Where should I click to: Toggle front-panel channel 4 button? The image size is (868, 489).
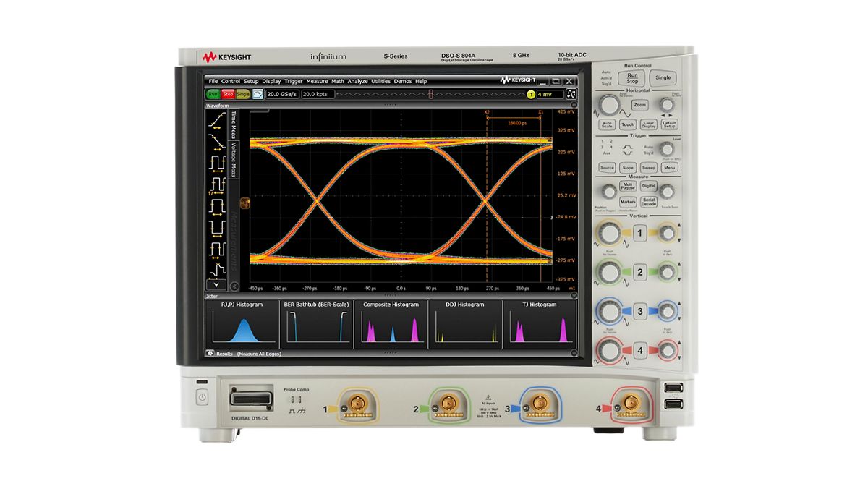pos(639,351)
